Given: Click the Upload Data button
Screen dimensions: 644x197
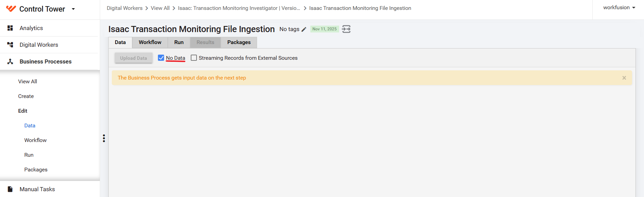Looking at the screenshot, I should pos(134,58).
